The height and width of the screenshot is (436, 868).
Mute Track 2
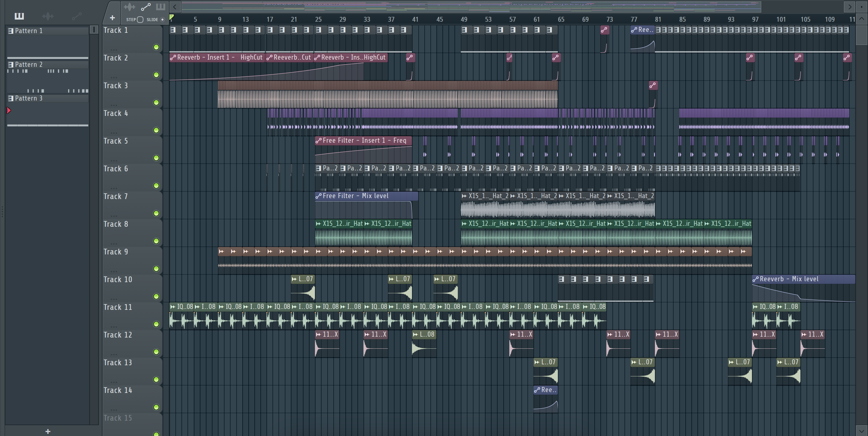pyautogui.click(x=156, y=75)
